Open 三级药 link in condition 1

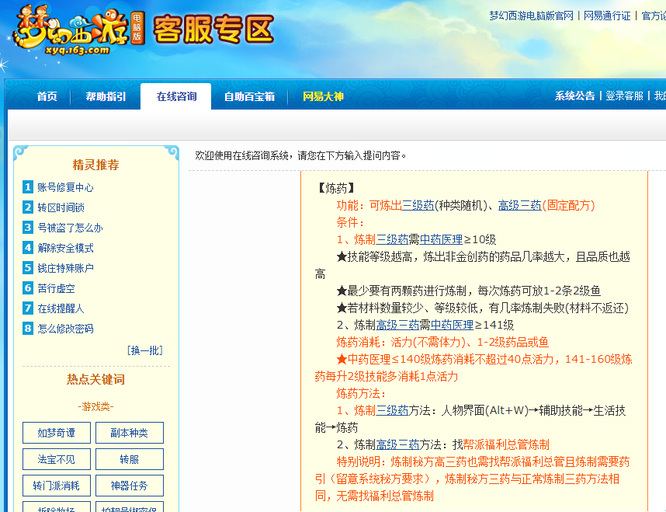(x=392, y=240)
